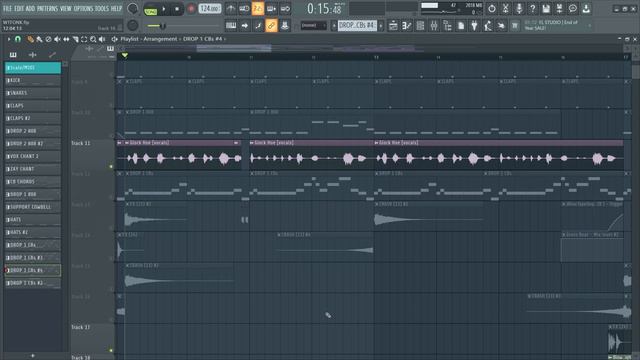This screenshot has width=640, height=360.
Task: Open the plugin picker plug icon
Action: point(474,26)
